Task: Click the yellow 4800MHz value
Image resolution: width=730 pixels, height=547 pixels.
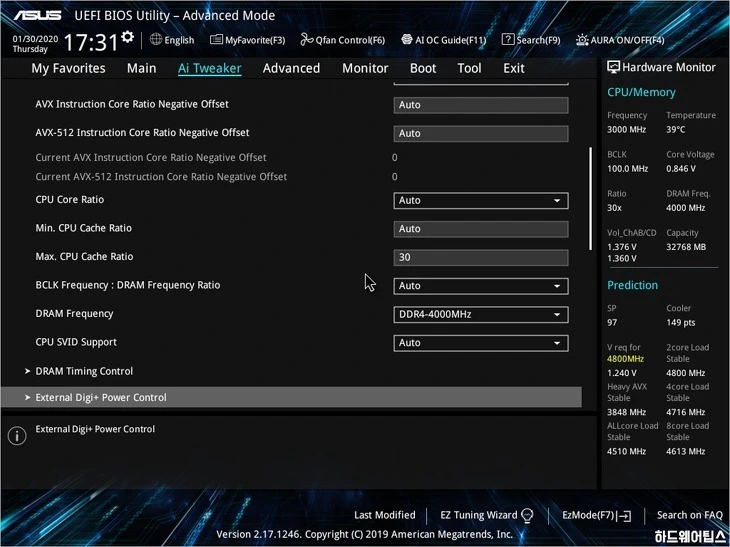Action: (625, 358)
